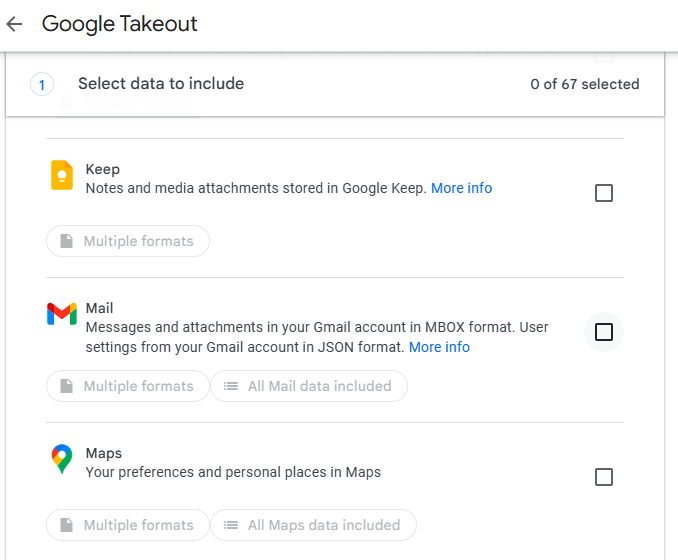Open the More info link for Keep
678x560 pixels.
(461, 188)
